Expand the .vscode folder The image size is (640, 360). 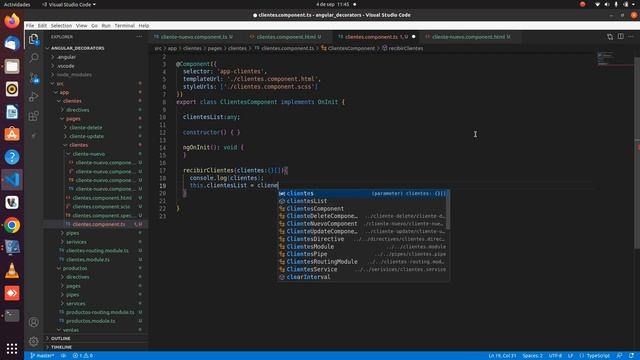point(65,66)
